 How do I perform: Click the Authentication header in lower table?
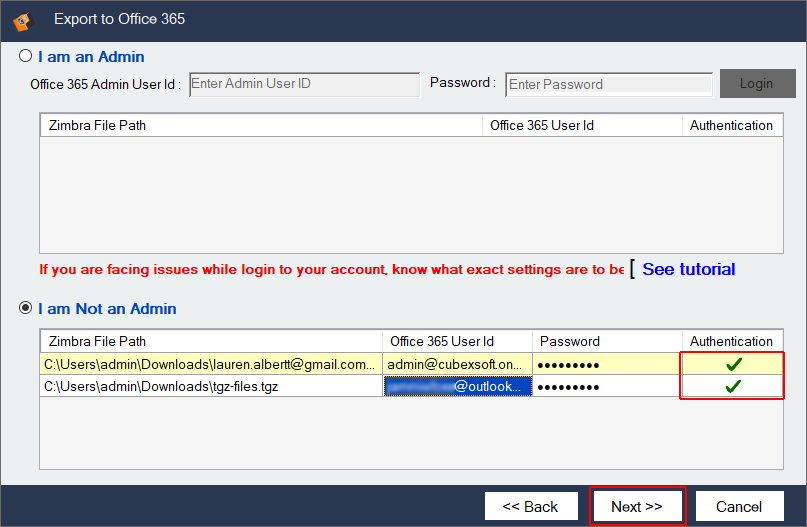coord(731,341)
